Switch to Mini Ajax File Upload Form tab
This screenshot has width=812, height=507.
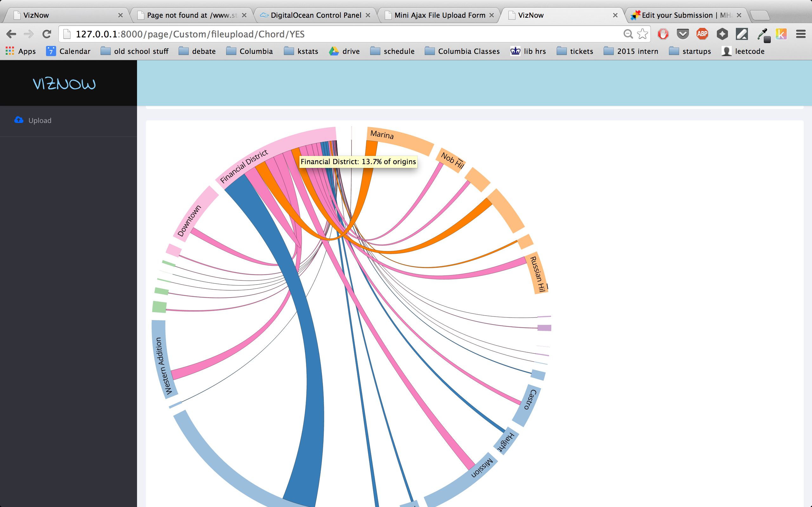[x=439, y=15]
